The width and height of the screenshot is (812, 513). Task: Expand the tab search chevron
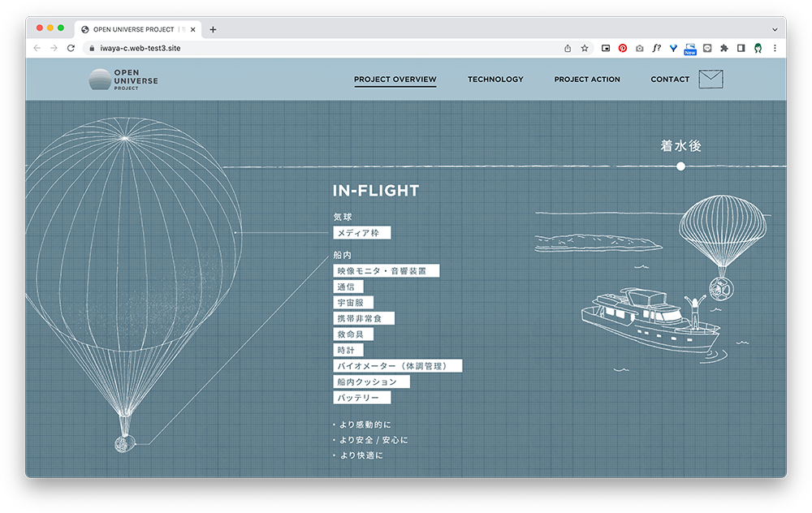click(x=775, y=29)
